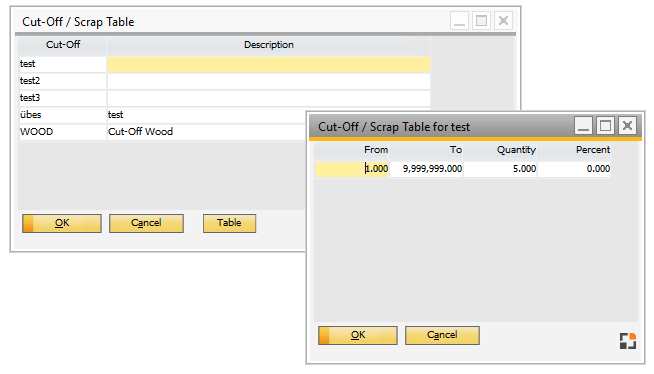Select the 'übes' cut-off row
654x374 pixels.
(63, 115)
